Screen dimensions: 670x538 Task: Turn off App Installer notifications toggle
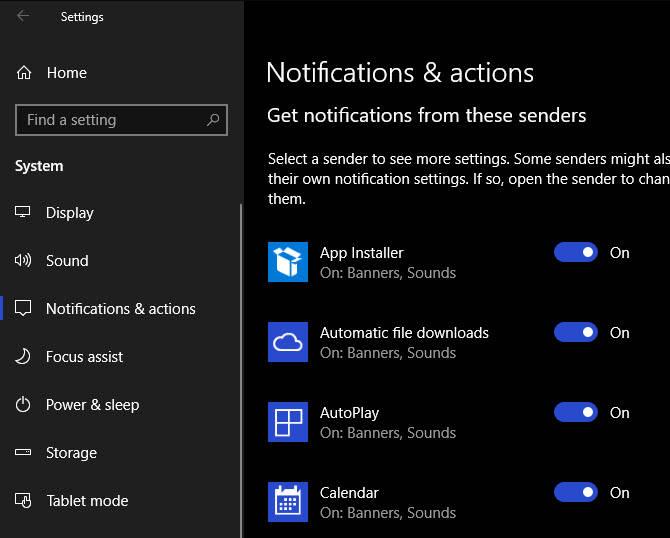coord(576,253)
